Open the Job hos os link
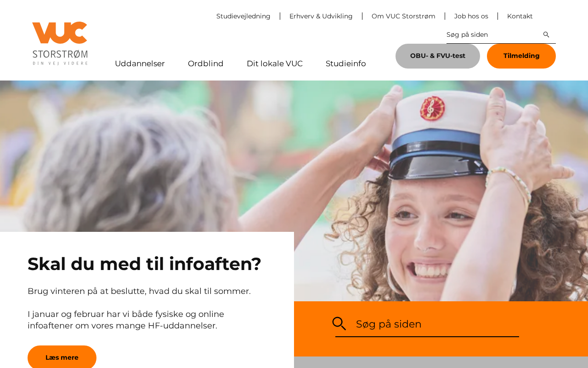588x368 pixels. coord(471,16)
